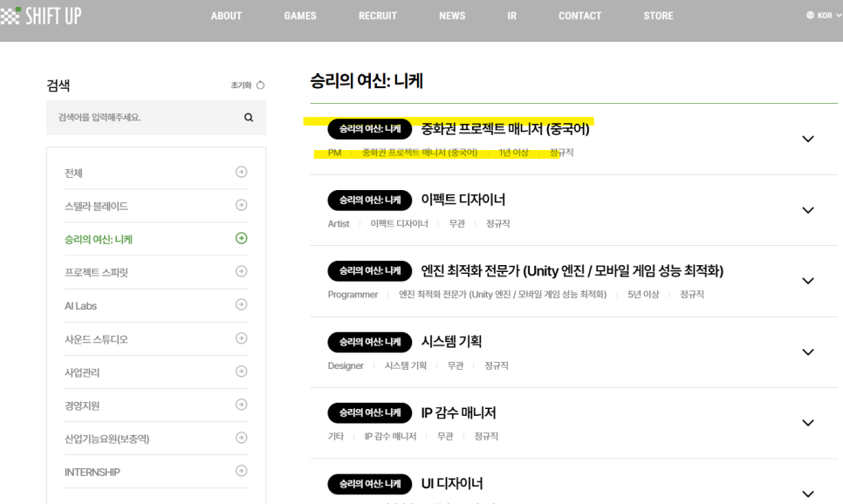Click the arrow icon beside INTERNSHIP

pyautogui.click(x=242, y=471)
